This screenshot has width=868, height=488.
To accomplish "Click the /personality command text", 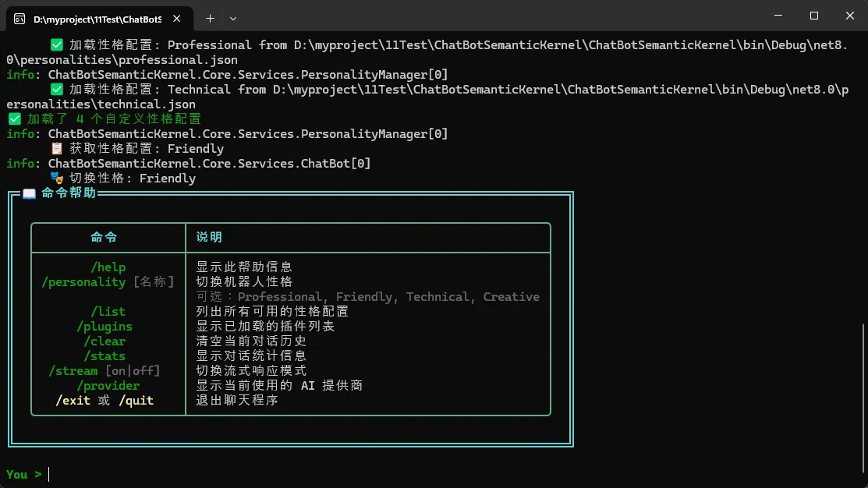I will coord(83,282).
